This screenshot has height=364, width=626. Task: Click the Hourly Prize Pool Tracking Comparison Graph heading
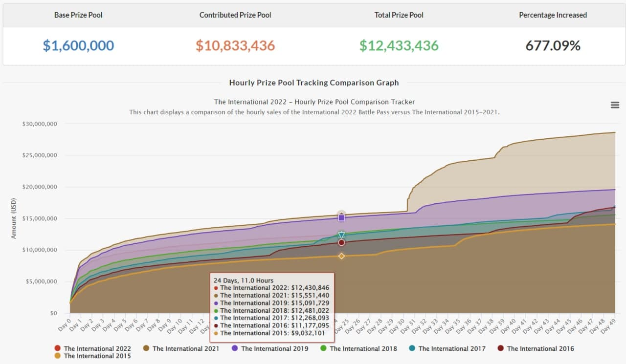pyautogui.click(x=314, y=83)
